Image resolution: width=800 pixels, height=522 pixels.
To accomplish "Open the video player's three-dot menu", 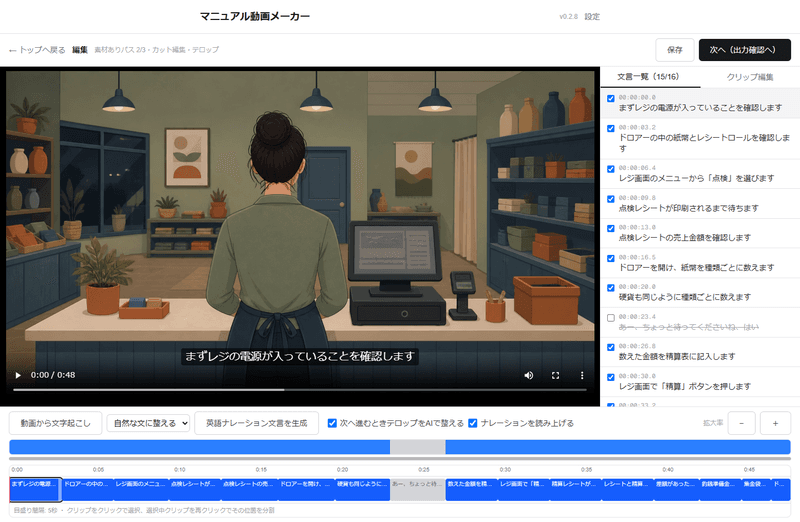I will [582, 375].
